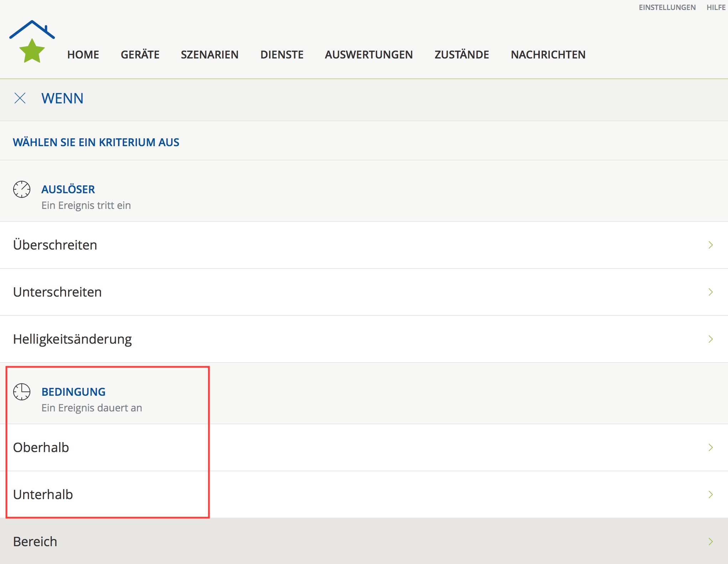
Task: Click the Oberhalb row chevron
Action: pos(710,447)
